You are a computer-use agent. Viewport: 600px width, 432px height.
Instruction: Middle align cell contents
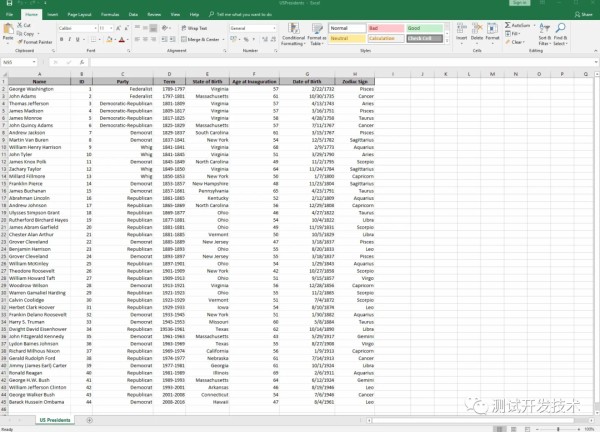tap(145, 28)
